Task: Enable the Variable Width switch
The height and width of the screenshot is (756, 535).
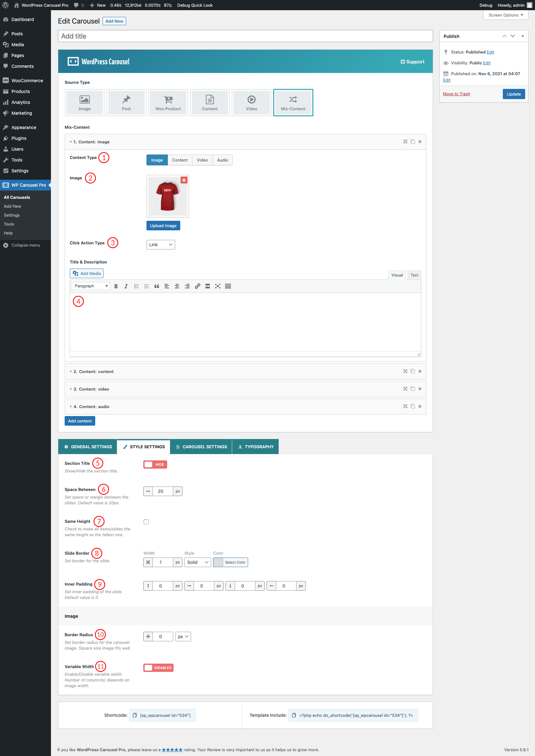Action: pos(159,668)
